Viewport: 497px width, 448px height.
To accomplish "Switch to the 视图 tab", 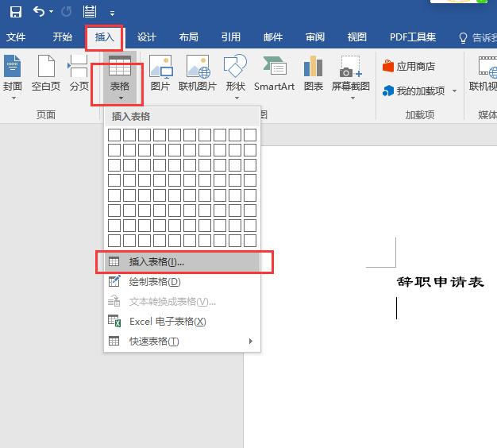I will click(x=357, y=37).
